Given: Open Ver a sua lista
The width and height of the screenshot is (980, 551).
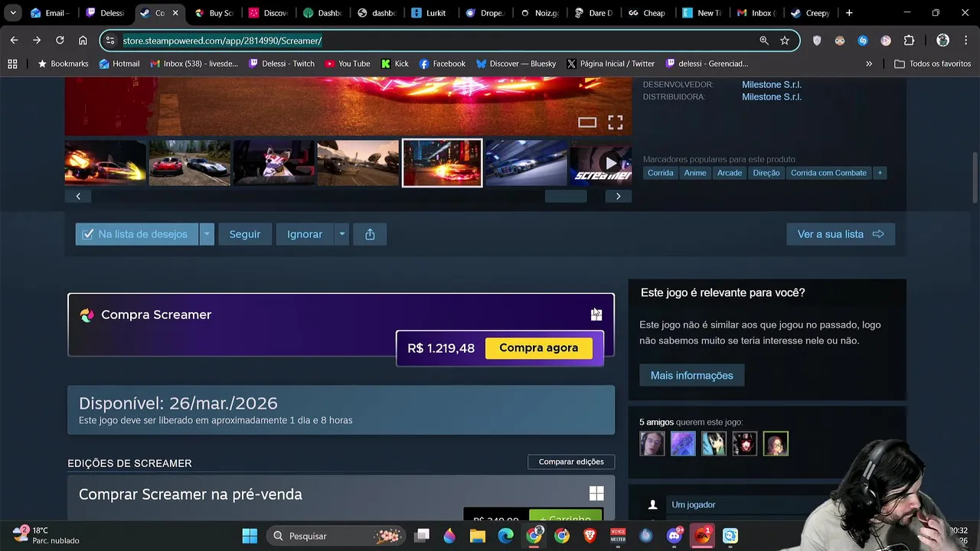Looking at the screenshot, I should [841, 234].
